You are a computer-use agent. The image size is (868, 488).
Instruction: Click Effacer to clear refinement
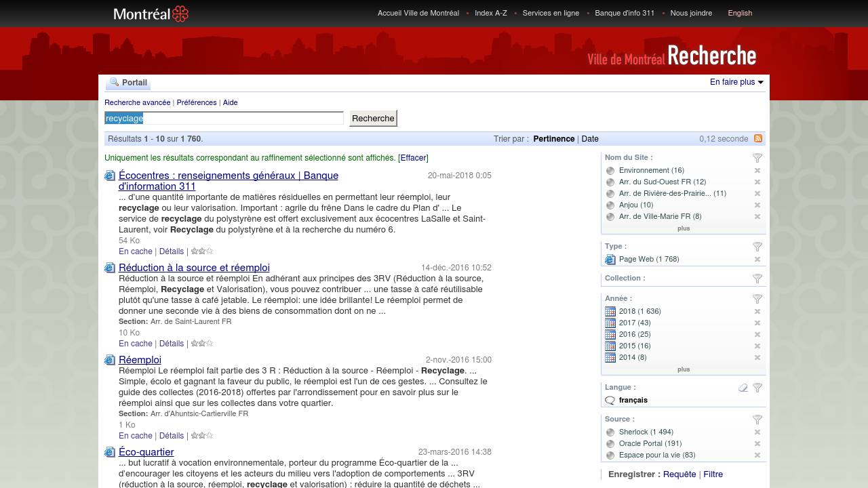413,158
